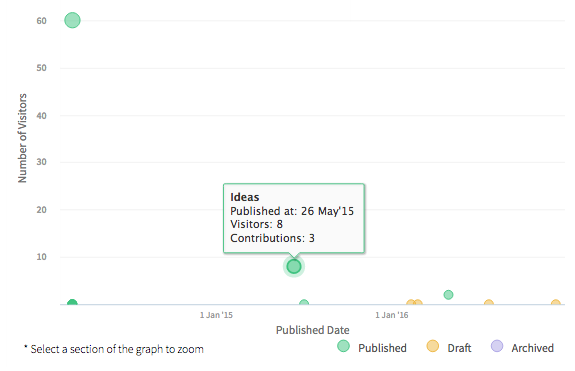Click the Archived legend label text
This screenshot has width=575, height=371.
tap(532, 348)
